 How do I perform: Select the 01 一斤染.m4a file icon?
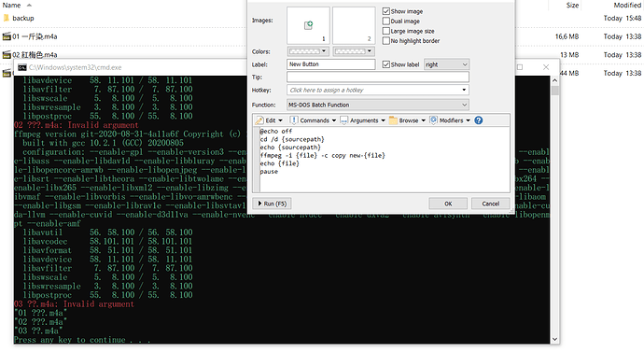(x=7, y=36)
